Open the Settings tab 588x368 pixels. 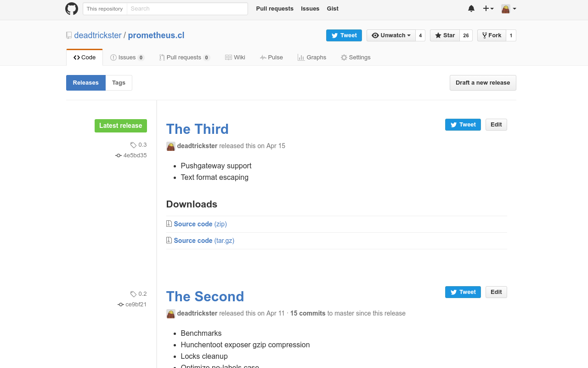[x=356, y=57]
